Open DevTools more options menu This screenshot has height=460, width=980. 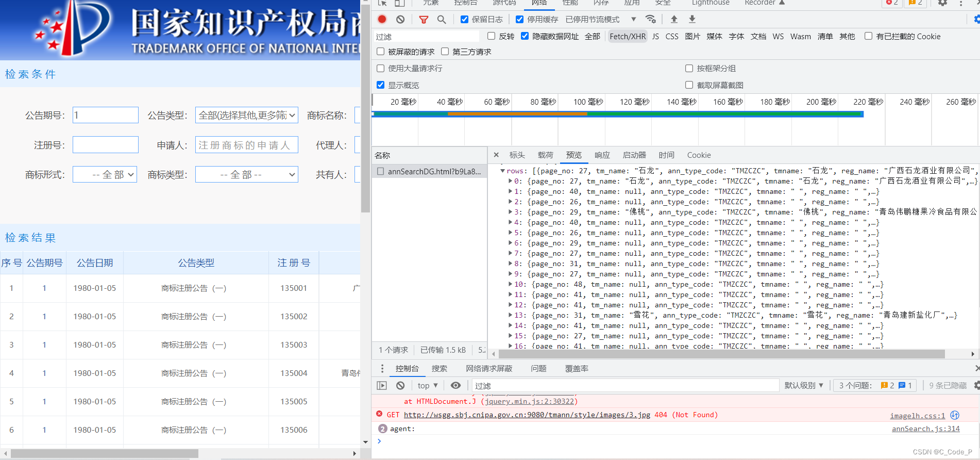(x=961, y=3)
